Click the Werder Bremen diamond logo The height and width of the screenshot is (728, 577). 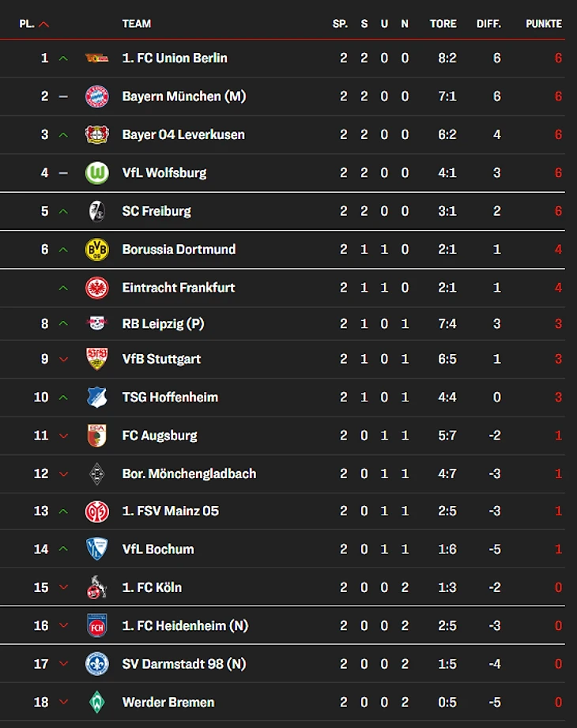(96, 702)
